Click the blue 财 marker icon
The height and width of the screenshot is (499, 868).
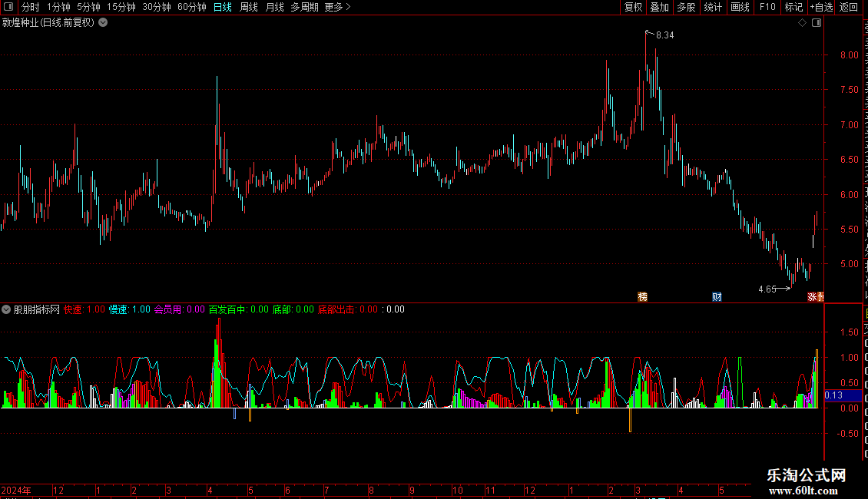point(717,296)
